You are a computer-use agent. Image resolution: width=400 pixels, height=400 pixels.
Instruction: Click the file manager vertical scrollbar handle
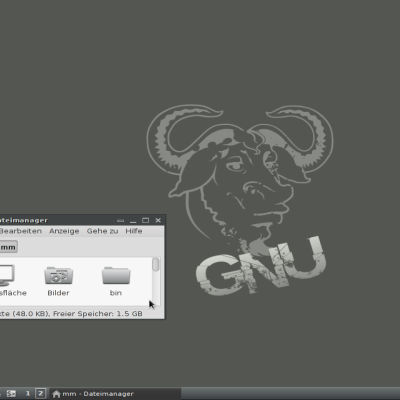pyautogui.click(x=156, y=265)
